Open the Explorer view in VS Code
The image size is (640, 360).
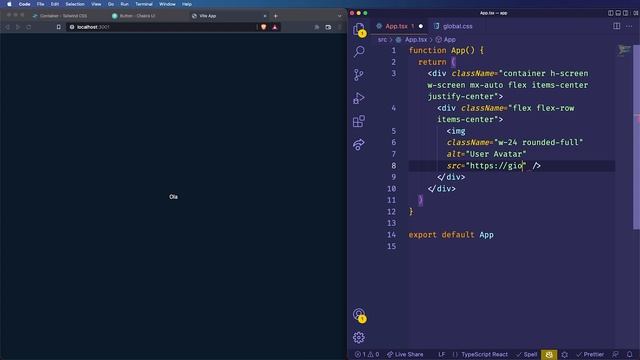click(x=359, y=29)
